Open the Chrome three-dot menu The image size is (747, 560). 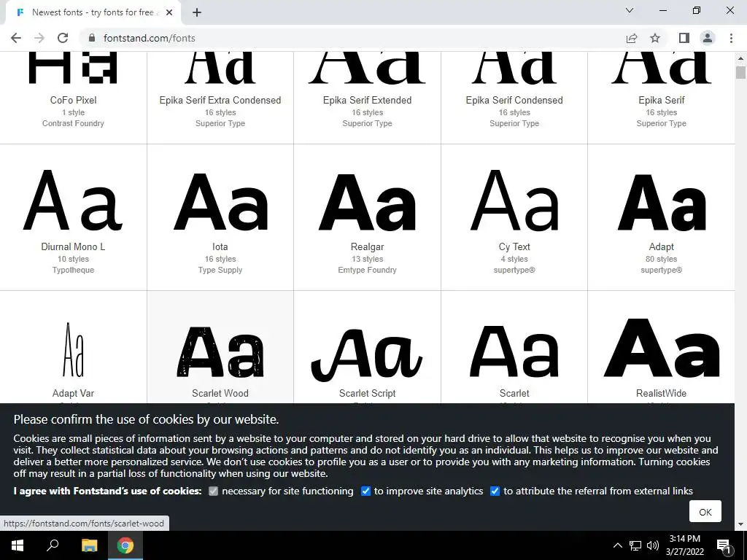click(x=731, y=38)
